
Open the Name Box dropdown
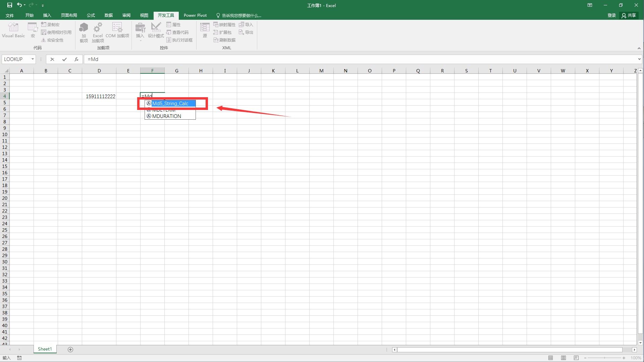tap(32, 59)
